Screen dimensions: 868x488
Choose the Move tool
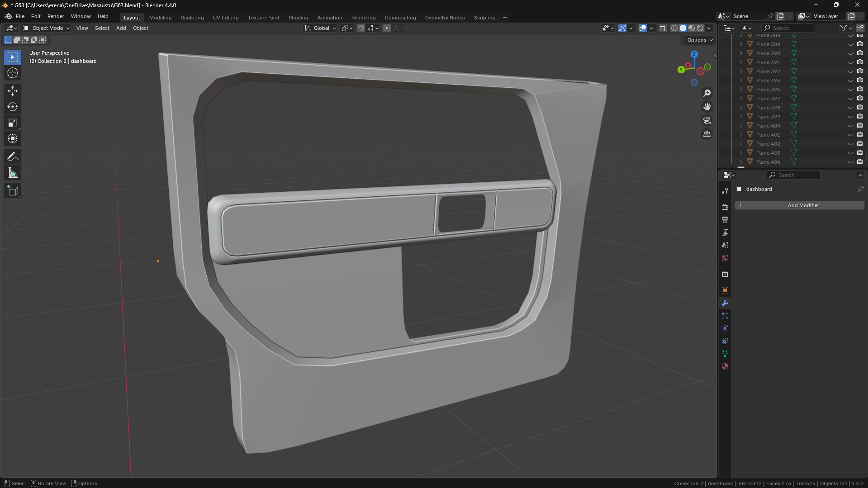(x=13, y=91)
